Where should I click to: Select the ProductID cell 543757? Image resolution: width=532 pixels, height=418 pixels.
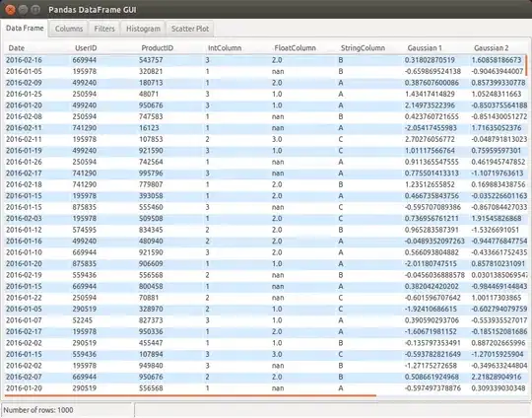coord(151,60)
